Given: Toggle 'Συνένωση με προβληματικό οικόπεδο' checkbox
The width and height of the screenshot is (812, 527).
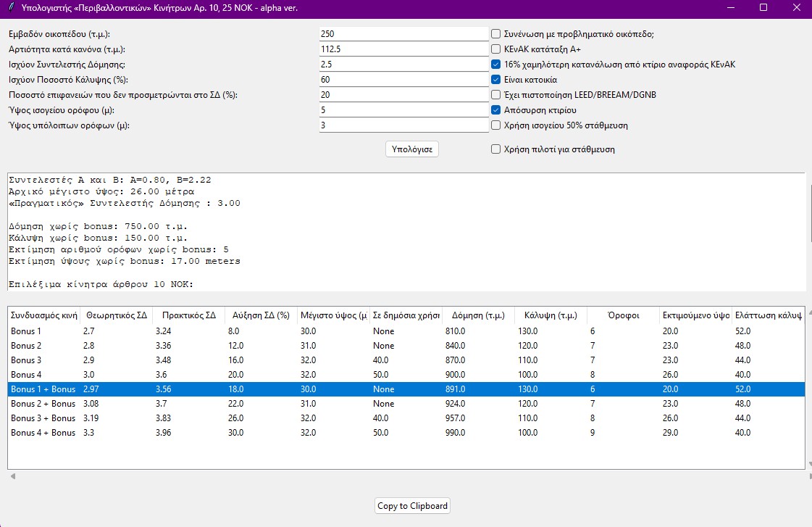Looking at the screenshot, I should pos(495,34).
